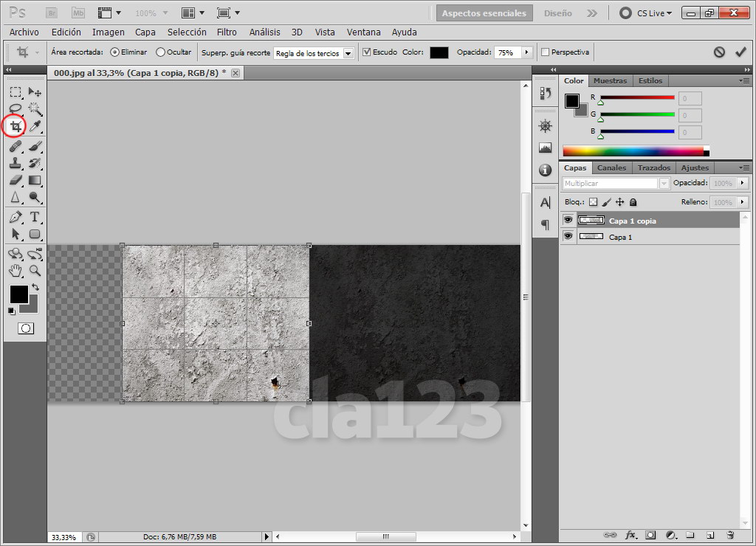Select the Magic Wand tool

[35, 109]
